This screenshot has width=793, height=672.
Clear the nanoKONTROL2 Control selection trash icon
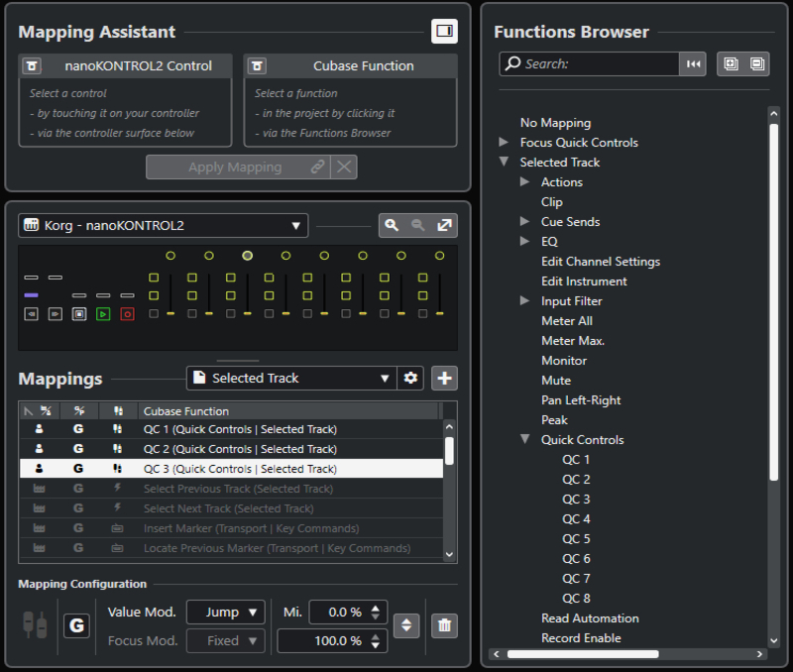[32, 65]
